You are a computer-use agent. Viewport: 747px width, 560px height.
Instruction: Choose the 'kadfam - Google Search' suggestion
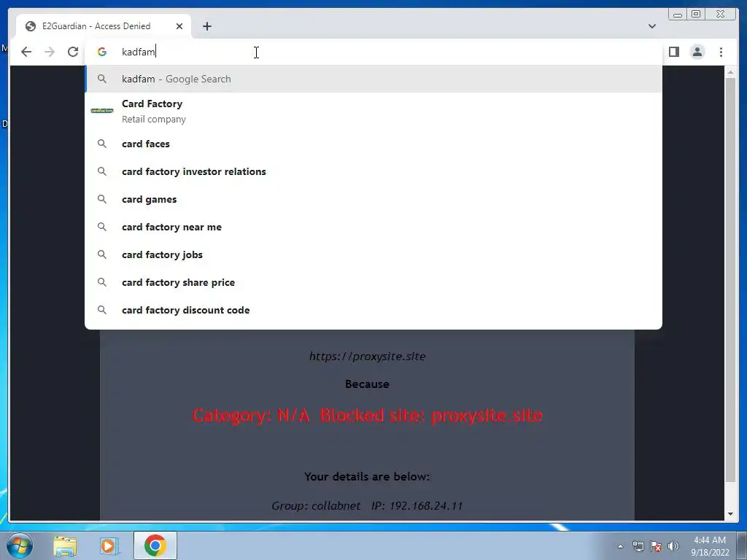pyautogui.click(x=373, y=79)
